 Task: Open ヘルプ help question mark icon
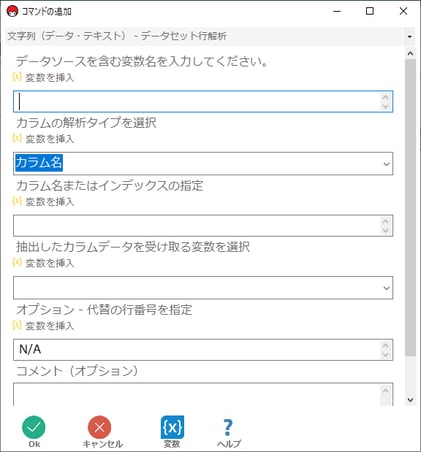(228, 427)
